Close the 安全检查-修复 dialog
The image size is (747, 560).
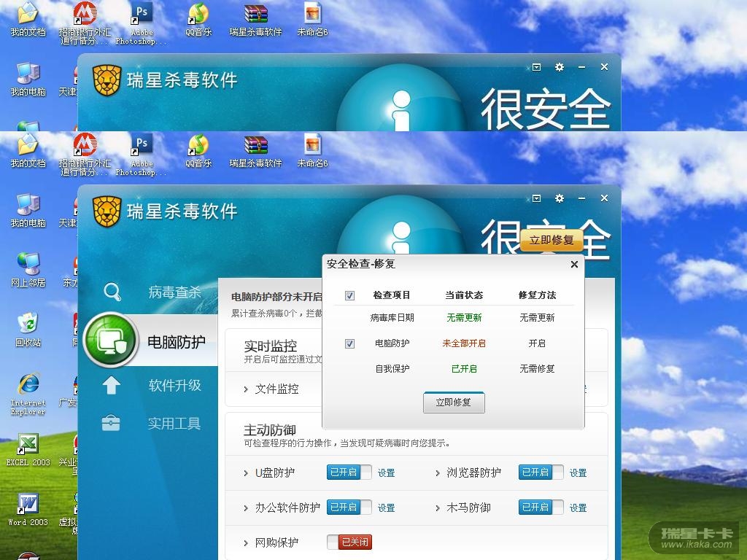574,264
